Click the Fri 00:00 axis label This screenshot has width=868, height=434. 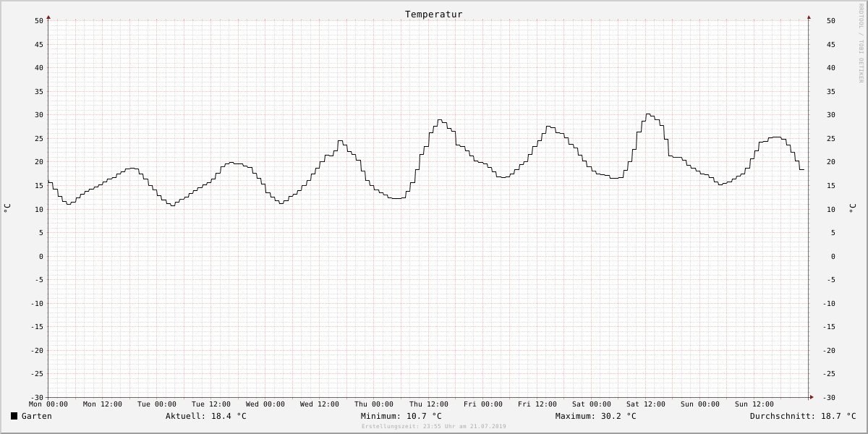coord(483,404)
